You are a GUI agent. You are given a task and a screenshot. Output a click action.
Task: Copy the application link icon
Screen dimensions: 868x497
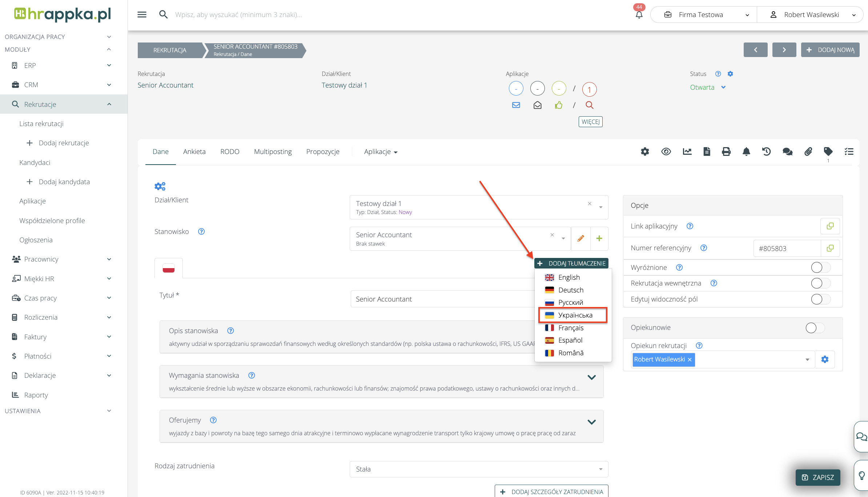830,226
